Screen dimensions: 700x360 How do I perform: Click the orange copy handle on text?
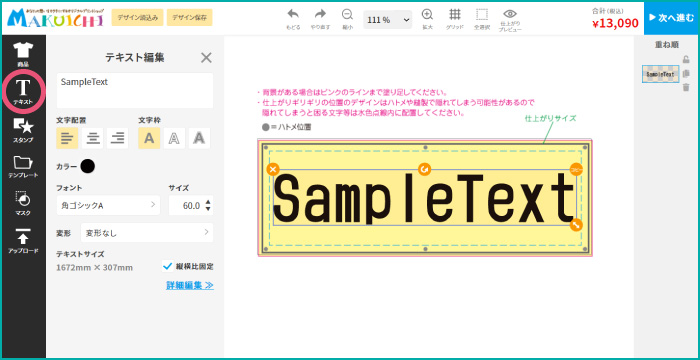[576, 169]
